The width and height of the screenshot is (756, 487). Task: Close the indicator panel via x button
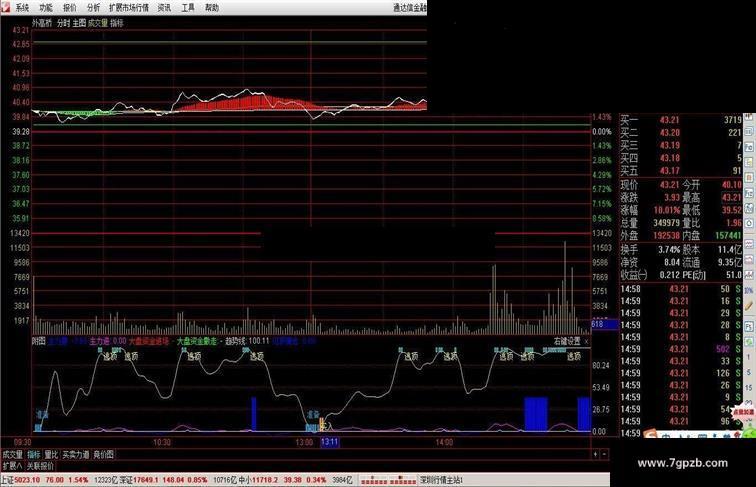point(586,341)
